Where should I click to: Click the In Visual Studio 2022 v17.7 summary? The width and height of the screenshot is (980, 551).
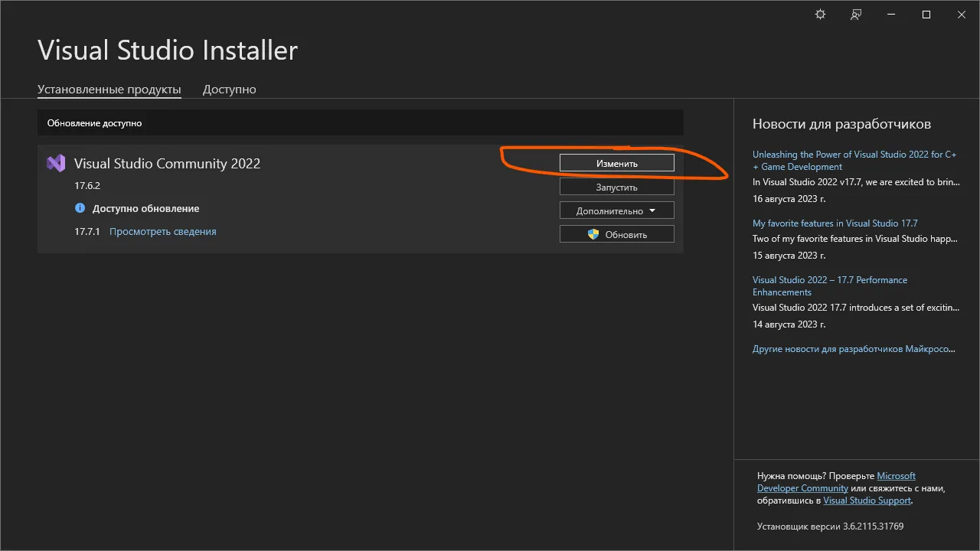[x=854, y=182]
